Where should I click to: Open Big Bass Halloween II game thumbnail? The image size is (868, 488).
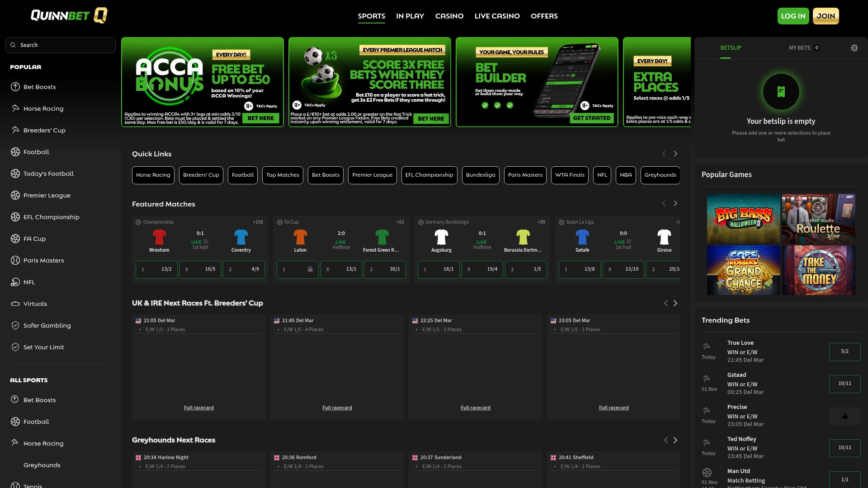(x=743, y=219)
